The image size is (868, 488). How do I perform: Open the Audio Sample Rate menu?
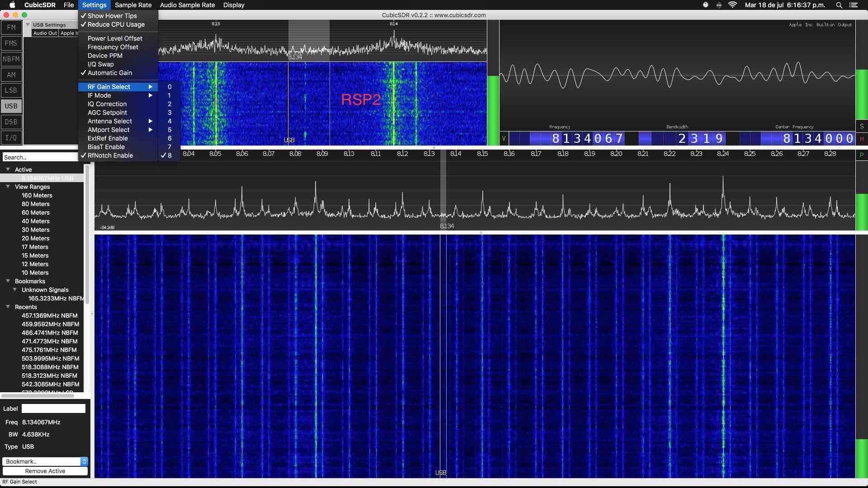187,5
